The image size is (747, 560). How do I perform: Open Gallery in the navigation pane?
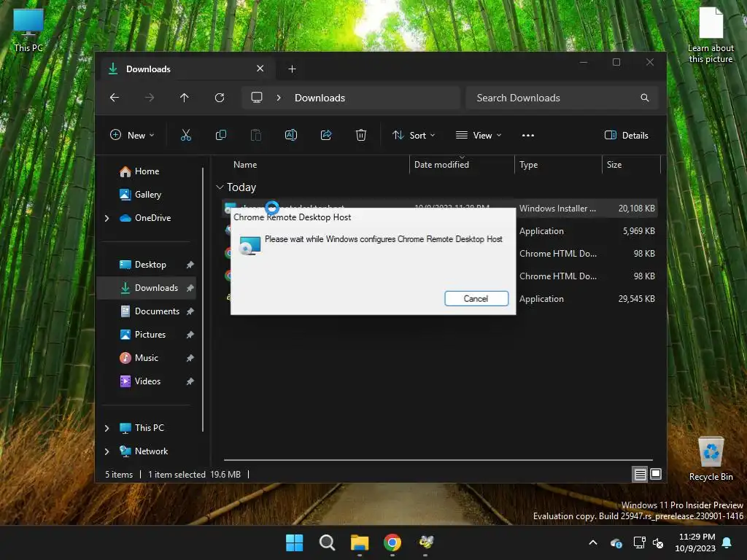[x=147, y=194]
